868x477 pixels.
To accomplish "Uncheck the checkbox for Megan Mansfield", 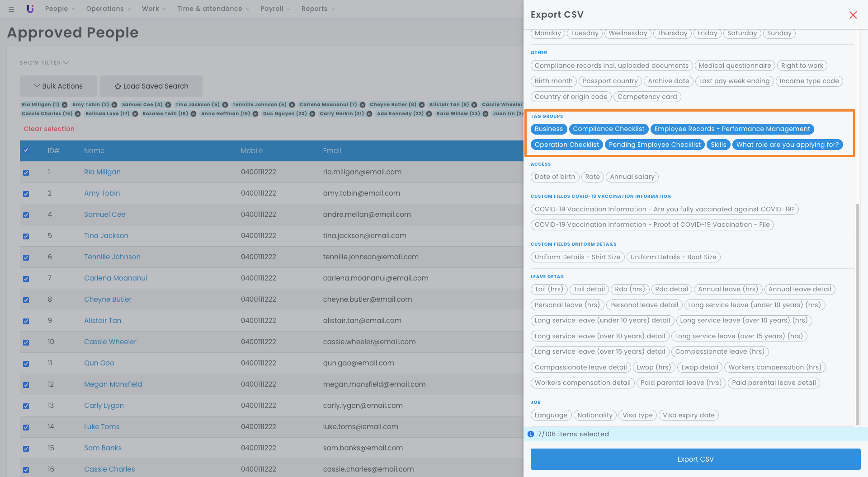I will coord(26,385).
